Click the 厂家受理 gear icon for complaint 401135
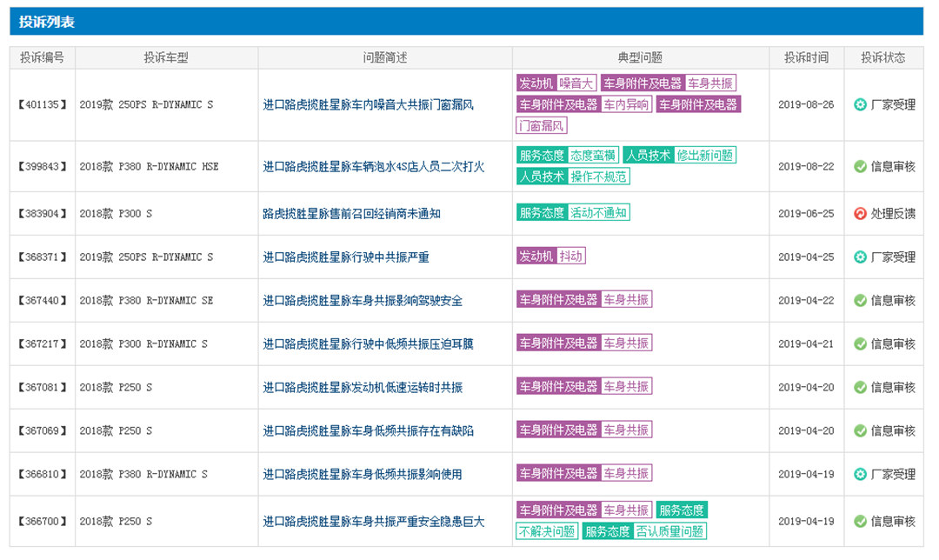Viewport: 939px width, 560px height. 860,105
